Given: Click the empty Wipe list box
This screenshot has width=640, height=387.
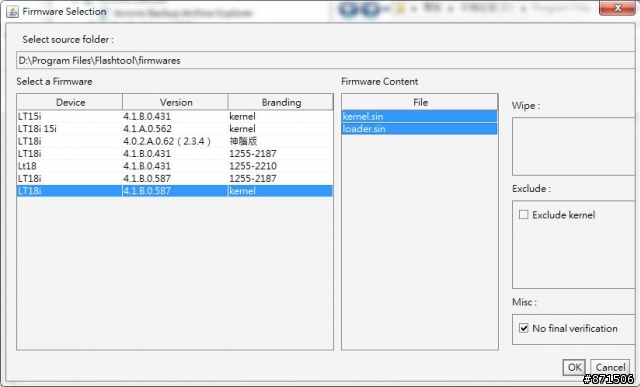Looking at the screenshot, I should tap(573, 147).
